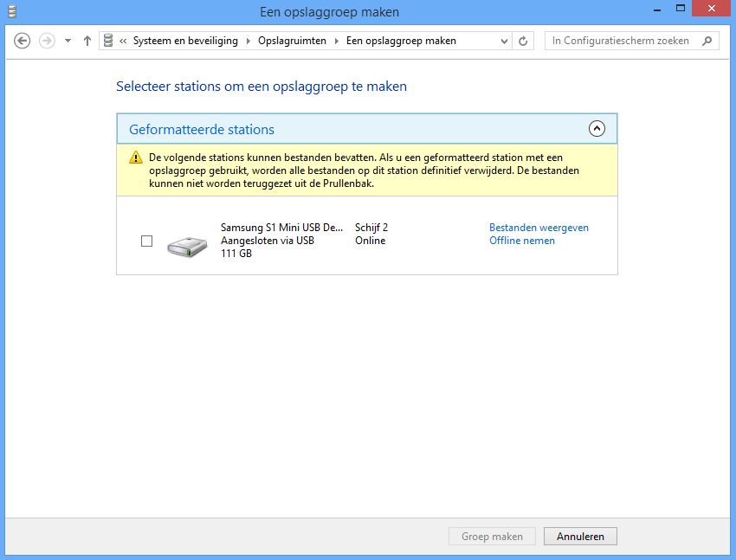
Task: Click the yellow warning icon
Action: point(136,158)
